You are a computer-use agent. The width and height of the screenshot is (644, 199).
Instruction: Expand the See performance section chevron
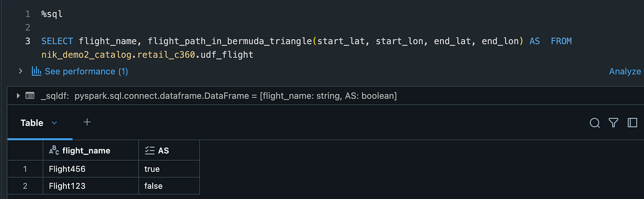(x=20, y=71)
